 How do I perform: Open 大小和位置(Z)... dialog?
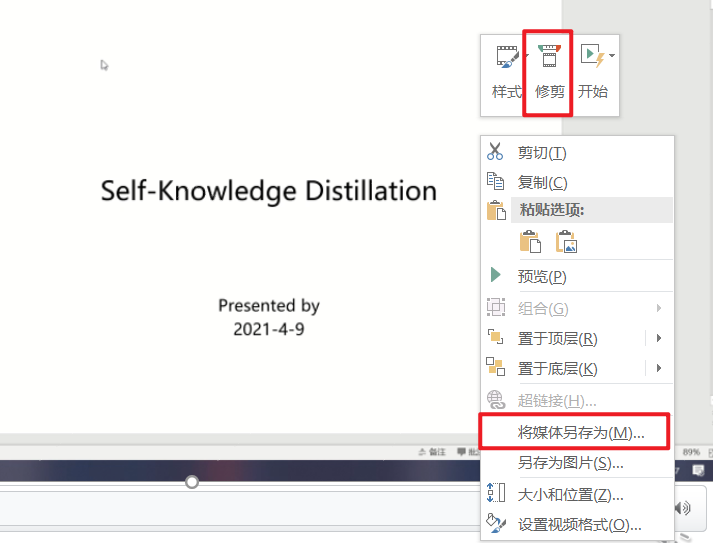click(577, 494)
